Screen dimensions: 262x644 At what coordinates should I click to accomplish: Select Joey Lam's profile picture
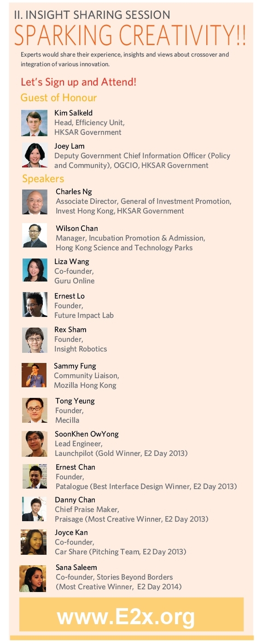pos(35,155)
